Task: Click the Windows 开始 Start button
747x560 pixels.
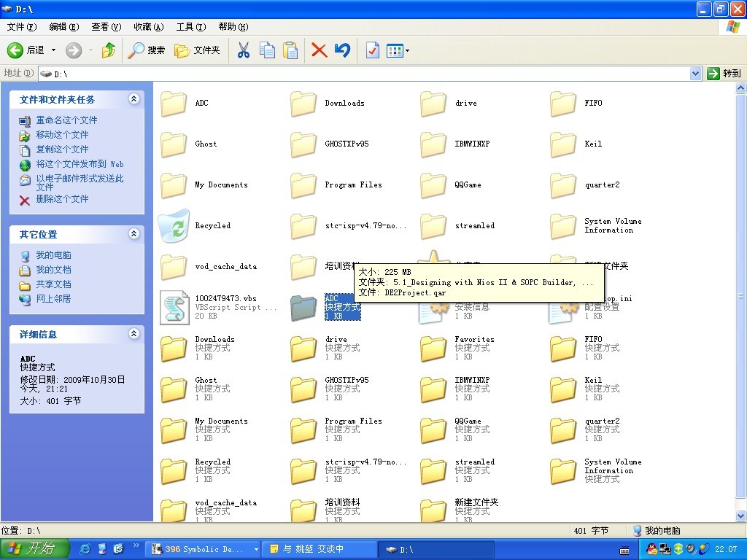Action: pos(34,549)
